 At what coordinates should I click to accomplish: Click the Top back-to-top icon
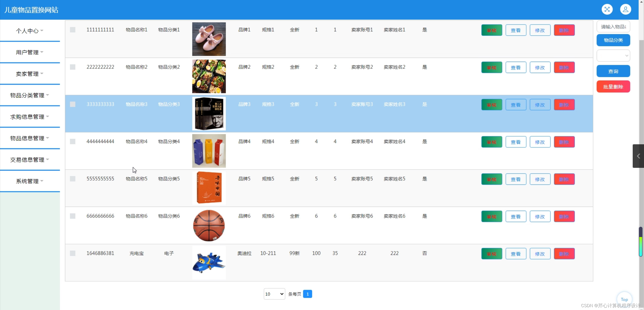pos(624,299)
